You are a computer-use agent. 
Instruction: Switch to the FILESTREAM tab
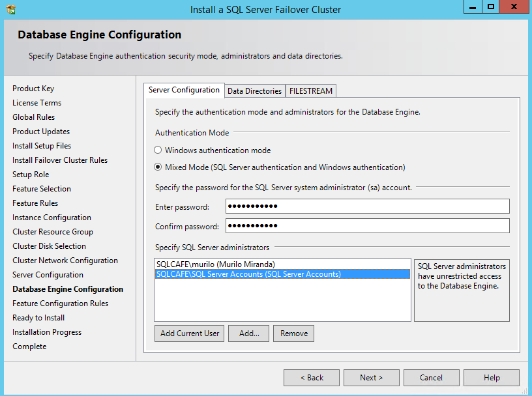(x=311, y=91)
